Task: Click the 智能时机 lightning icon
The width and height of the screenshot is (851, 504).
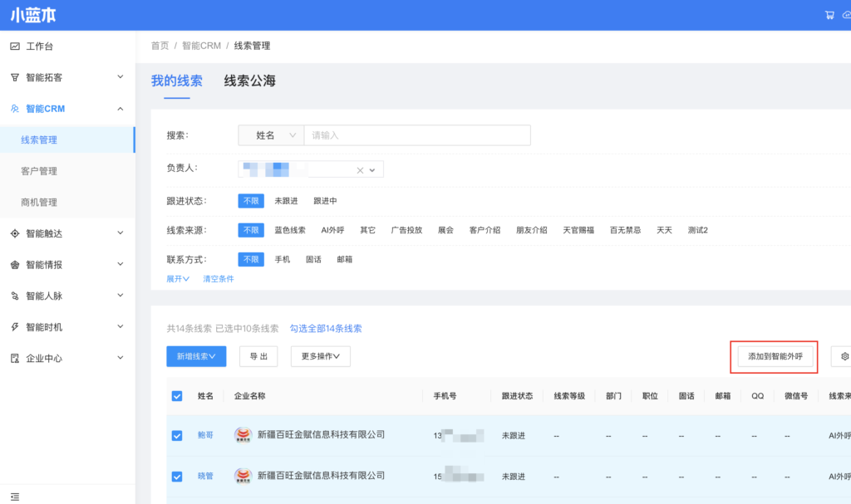Action: (x=15, y=327)
